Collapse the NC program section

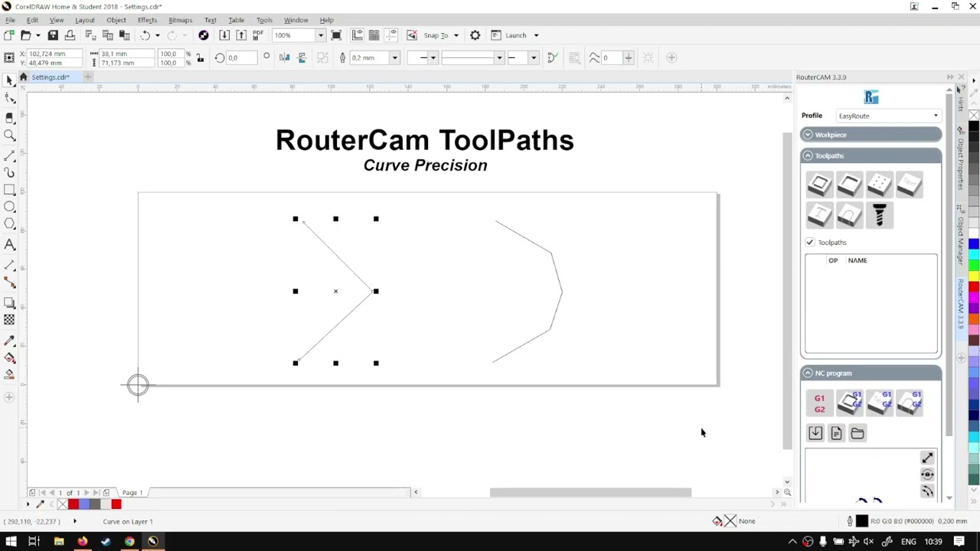coord(807,373)
